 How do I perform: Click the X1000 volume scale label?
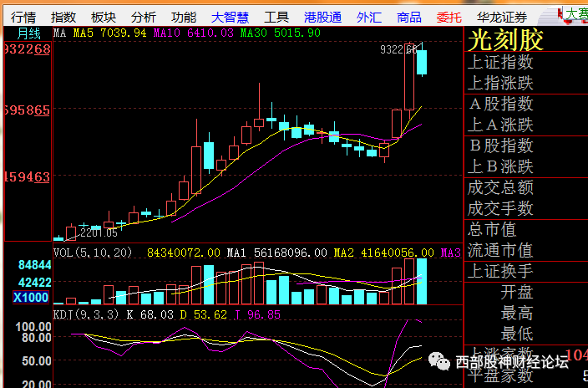point(31,298)
